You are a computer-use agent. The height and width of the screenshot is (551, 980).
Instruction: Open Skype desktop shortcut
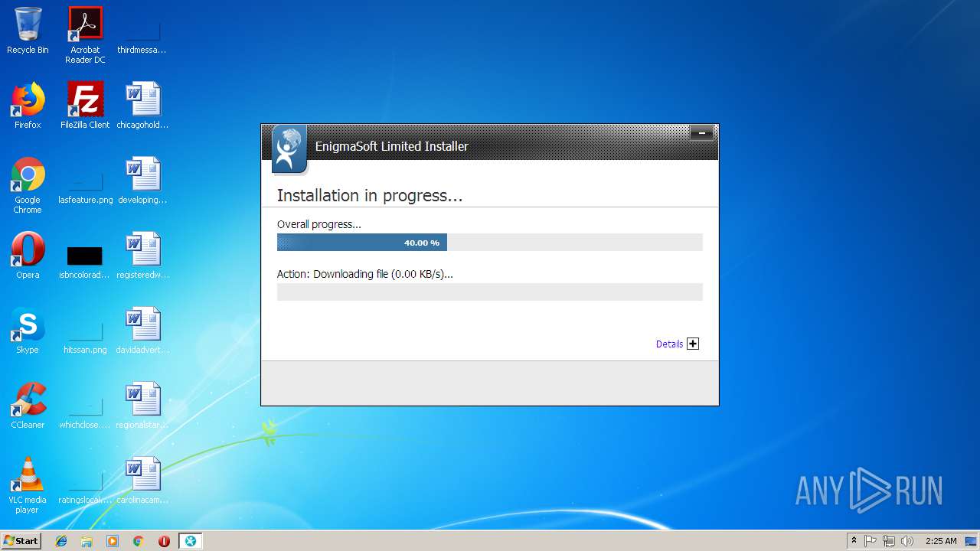(x=28, y=331)
